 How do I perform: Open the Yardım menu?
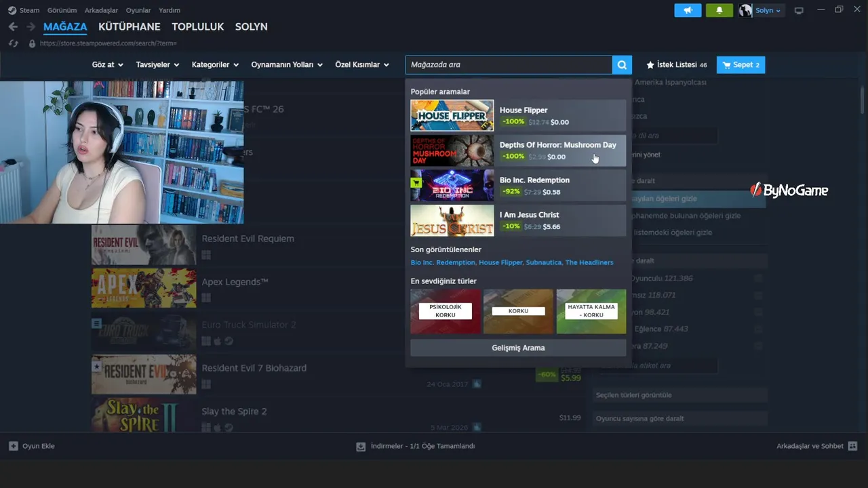click(x=170, y=10)
